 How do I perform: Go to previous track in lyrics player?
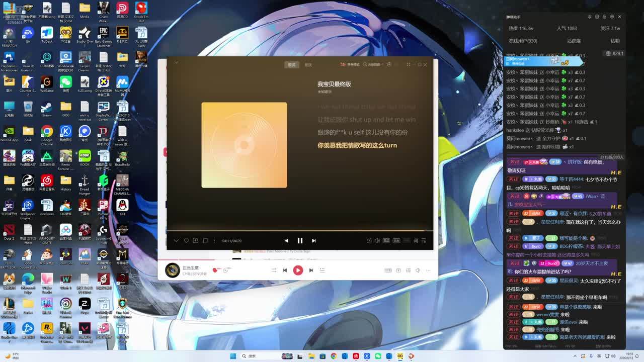tap(286, 241)
